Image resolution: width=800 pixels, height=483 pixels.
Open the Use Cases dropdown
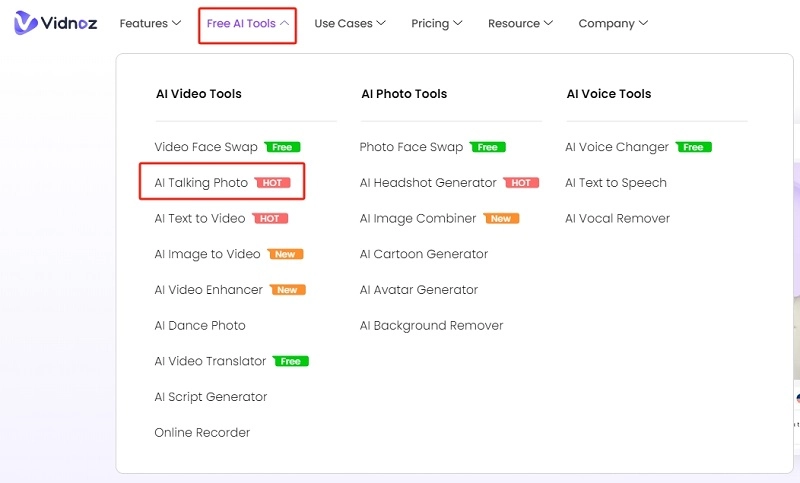point(350,23)
